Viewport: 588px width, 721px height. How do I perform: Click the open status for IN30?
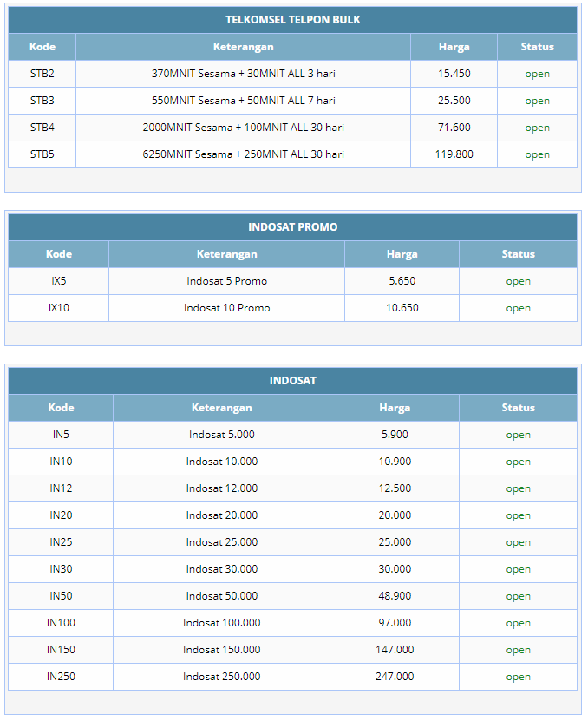(x=518, y=569)
